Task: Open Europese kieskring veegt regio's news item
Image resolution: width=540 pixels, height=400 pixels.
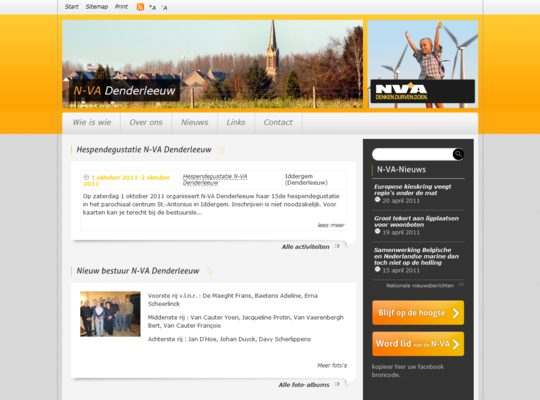Action: 413,190
